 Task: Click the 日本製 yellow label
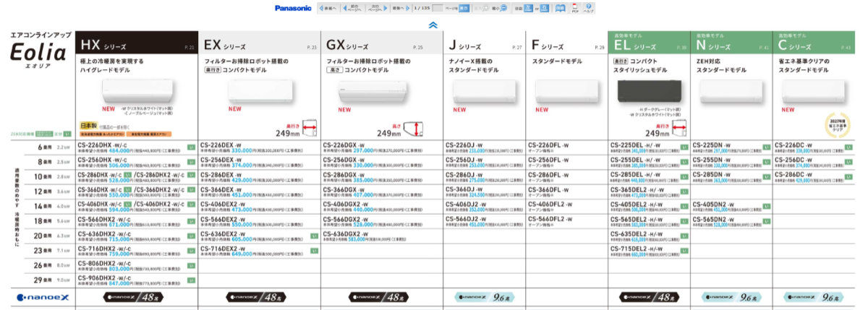[88, 126]
